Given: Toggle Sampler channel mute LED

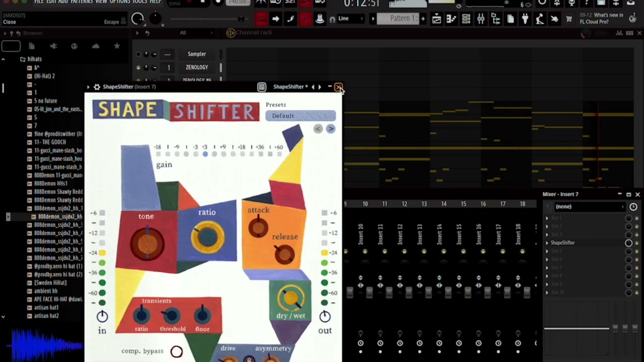Looking at the screenshot, I should point(138,54).
